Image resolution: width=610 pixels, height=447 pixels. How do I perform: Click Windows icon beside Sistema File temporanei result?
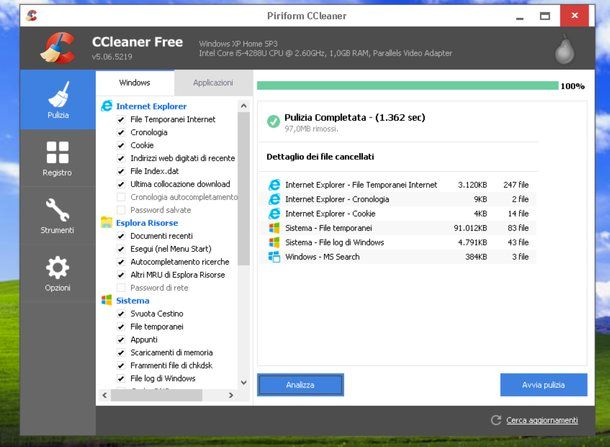(274, 228)
